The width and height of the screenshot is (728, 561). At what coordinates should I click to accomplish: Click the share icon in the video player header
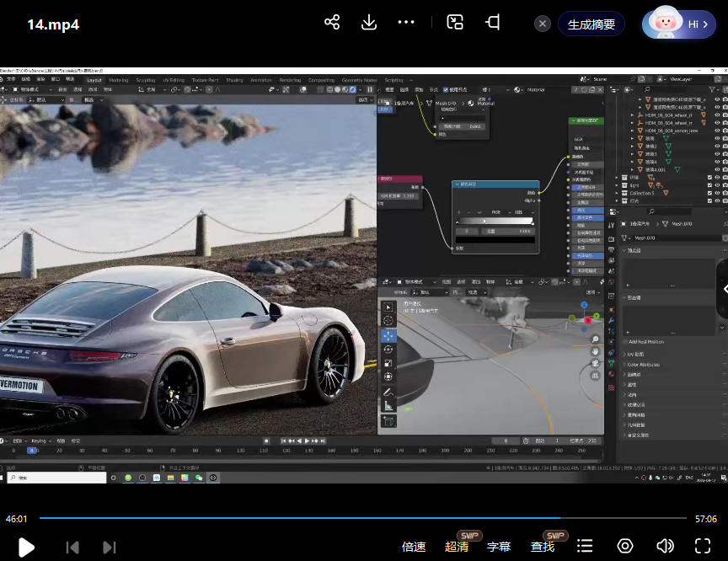point(332,23)
